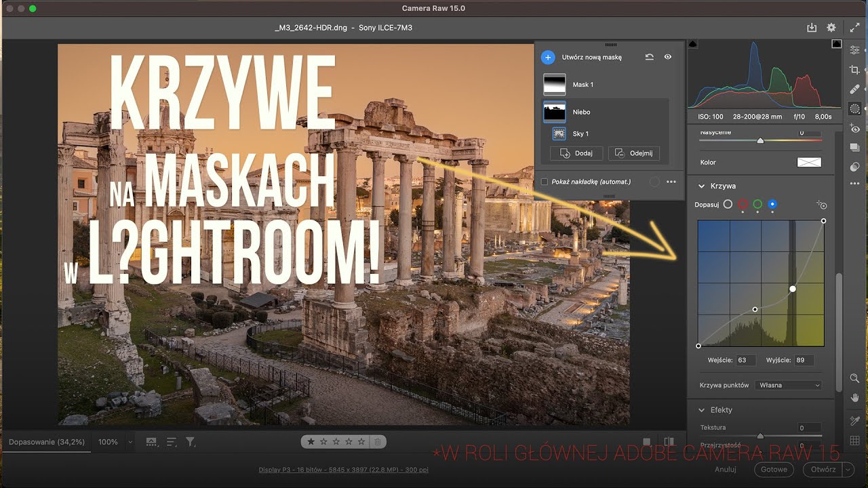Click Dodaj to add to mask
Image resolution: width=868 pixels, height=488 pixels.
(x=576, y=153)
